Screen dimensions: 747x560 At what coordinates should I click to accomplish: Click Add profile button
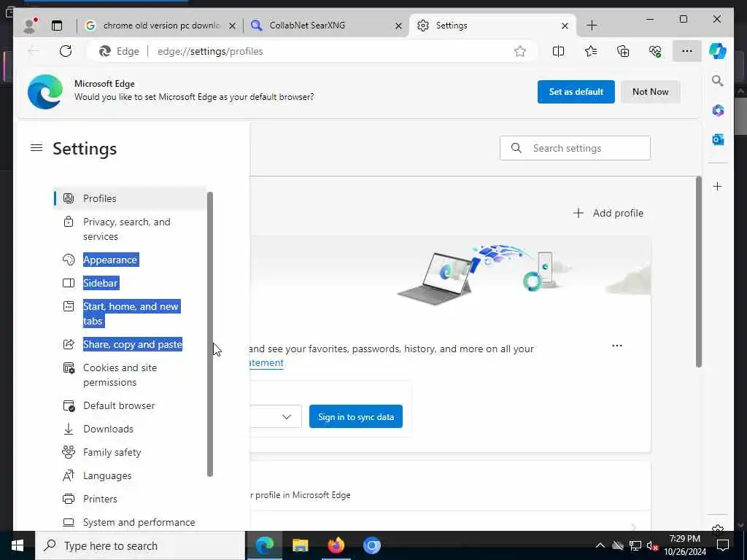tap(608, 213)
